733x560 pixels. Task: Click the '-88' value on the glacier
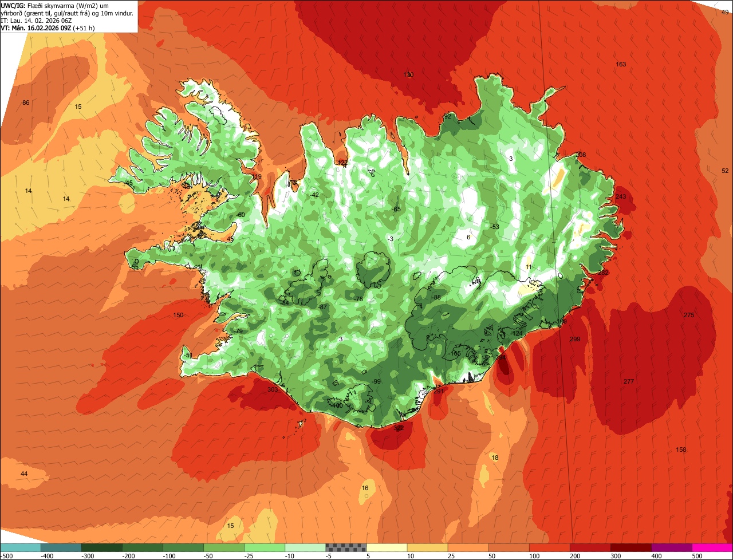(437, 297)
